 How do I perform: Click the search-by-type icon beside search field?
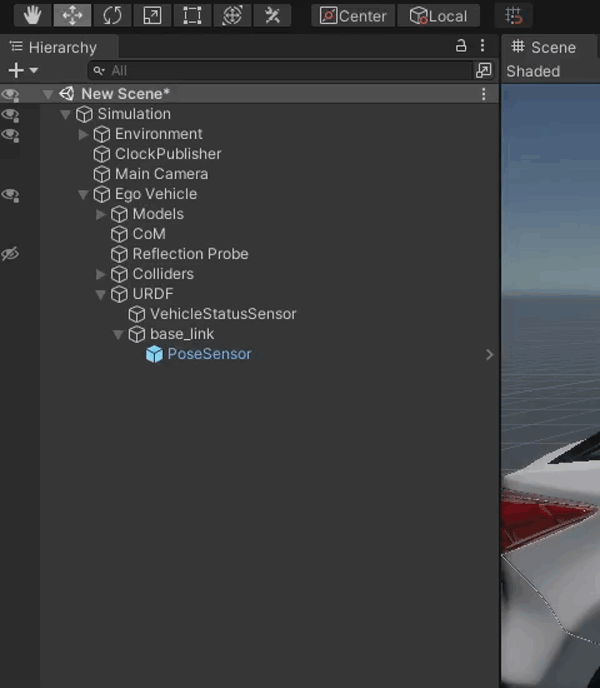484,70
